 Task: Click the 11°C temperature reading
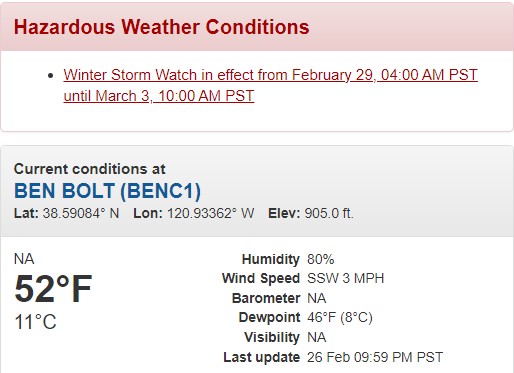pos(35,322)
